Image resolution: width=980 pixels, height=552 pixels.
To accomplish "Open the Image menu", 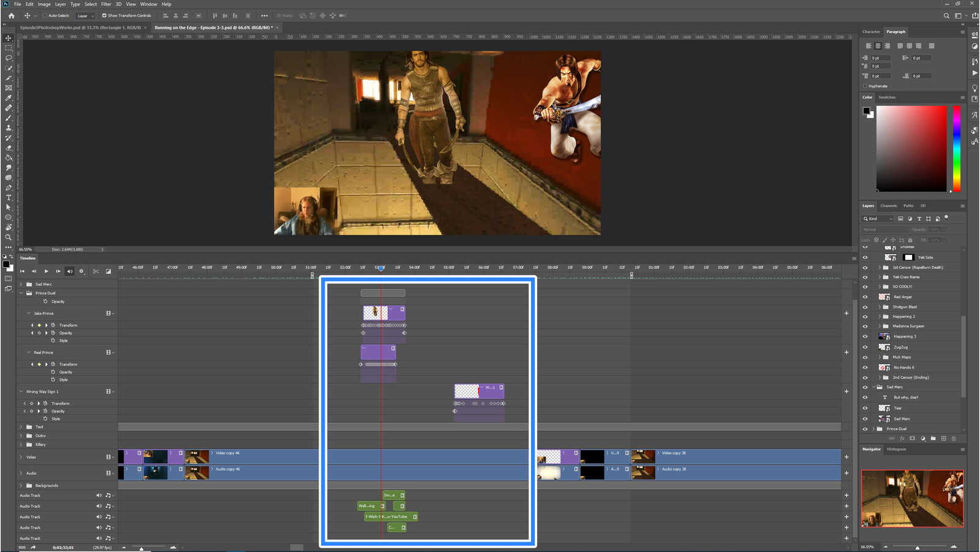I will coord(44,4).
